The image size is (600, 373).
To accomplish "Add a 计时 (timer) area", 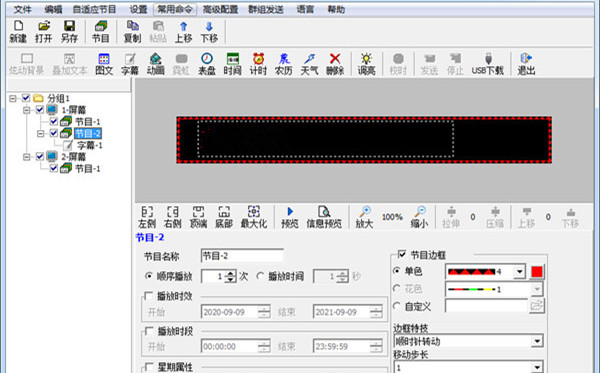I will 258,64.
